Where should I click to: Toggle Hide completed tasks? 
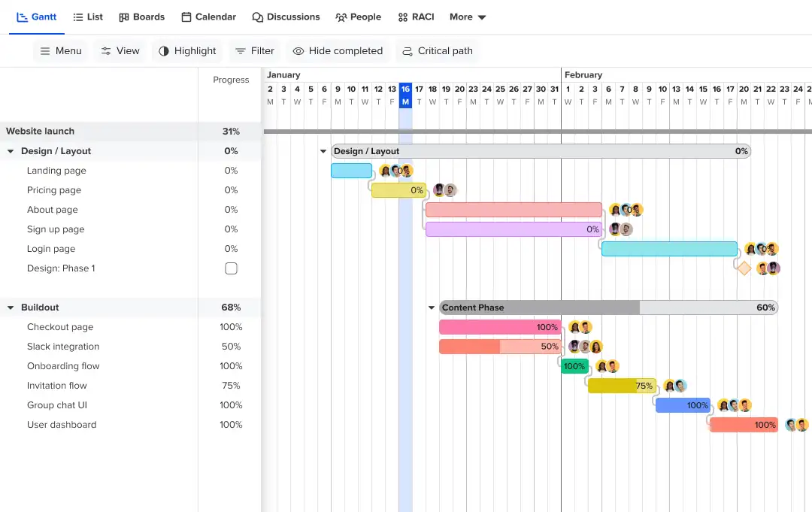click(298, 50)
